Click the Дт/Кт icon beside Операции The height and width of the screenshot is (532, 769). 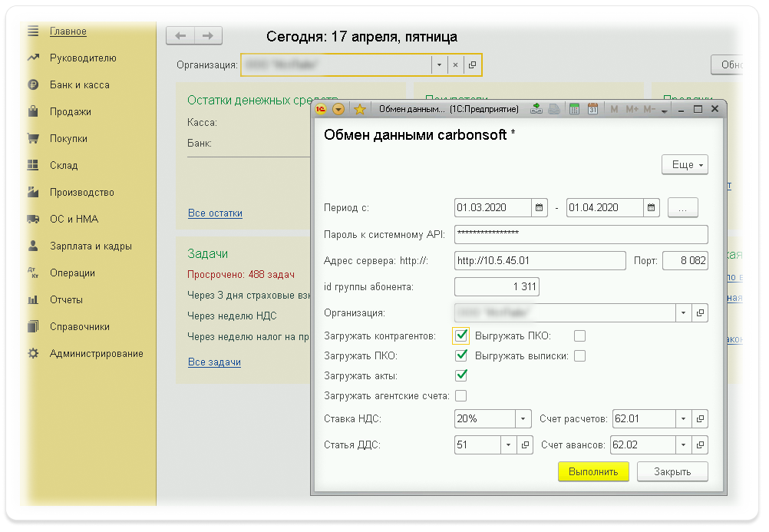(33, 273)
